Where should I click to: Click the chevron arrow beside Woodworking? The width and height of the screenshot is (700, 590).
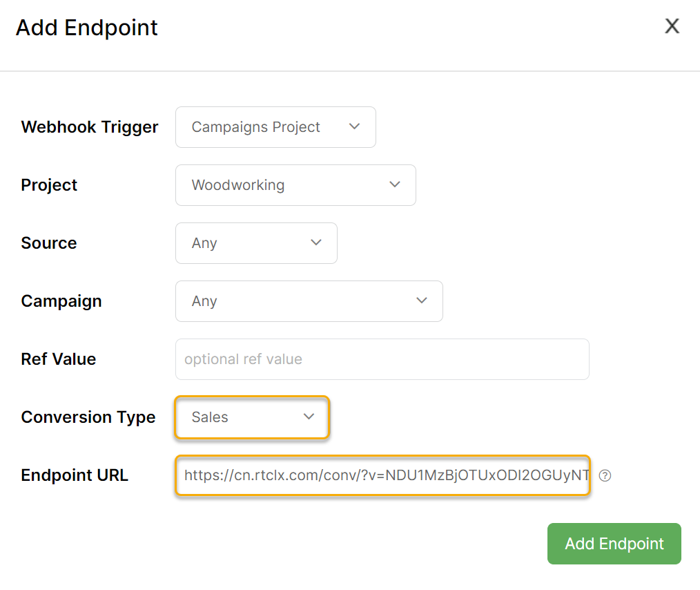tap(395, 184)
